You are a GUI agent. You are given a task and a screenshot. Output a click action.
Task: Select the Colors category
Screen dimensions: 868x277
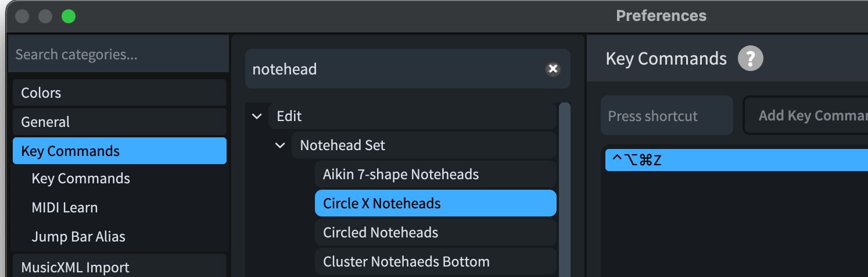click(119, 93)
